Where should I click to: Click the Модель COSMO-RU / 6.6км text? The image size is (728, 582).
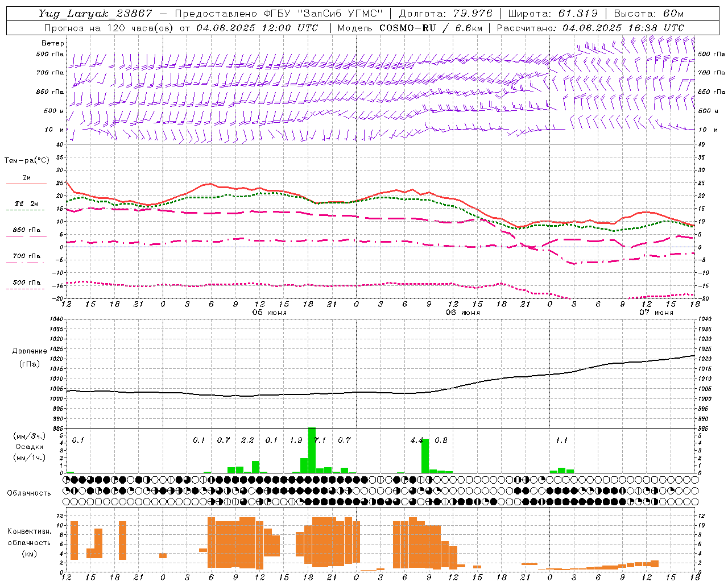coord(410,28)
